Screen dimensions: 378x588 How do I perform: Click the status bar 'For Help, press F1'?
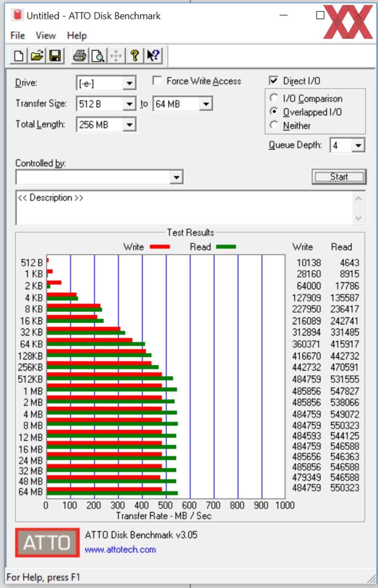(x=43, y=577)
